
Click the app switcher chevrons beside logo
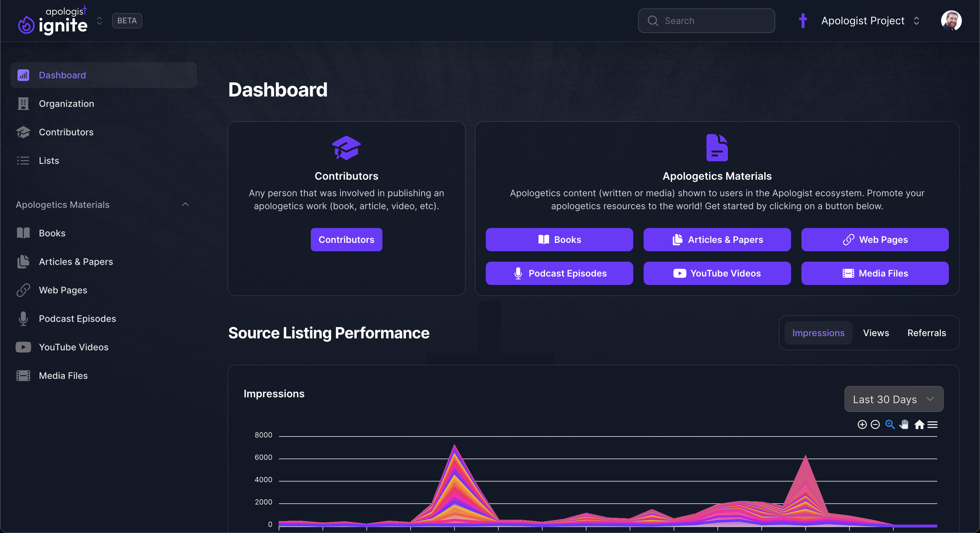[99, 20]
